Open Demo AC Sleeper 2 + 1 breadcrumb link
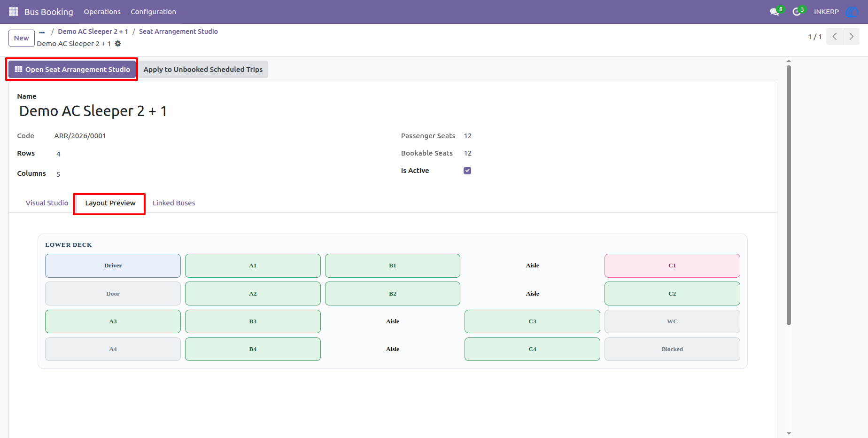The height and width of the screenshot is (438, 868). [x=93, y=31]
